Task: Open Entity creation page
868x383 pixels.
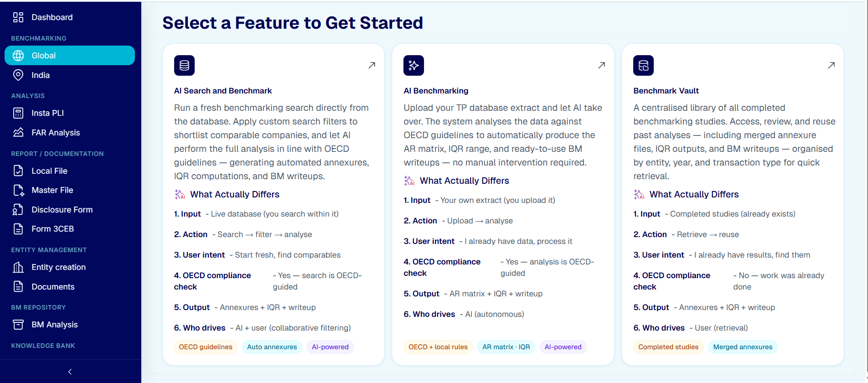Action: pos(70,267)
